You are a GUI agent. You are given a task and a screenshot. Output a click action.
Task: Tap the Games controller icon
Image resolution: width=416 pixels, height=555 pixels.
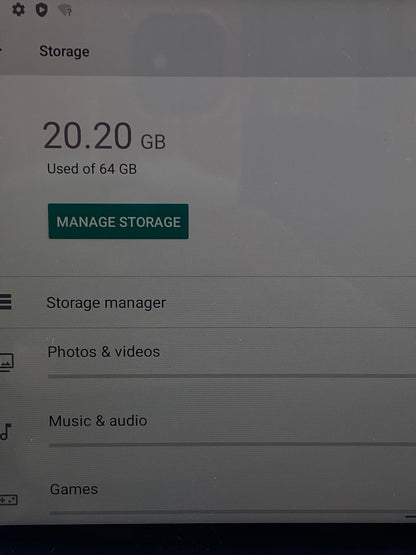[8, 500]
